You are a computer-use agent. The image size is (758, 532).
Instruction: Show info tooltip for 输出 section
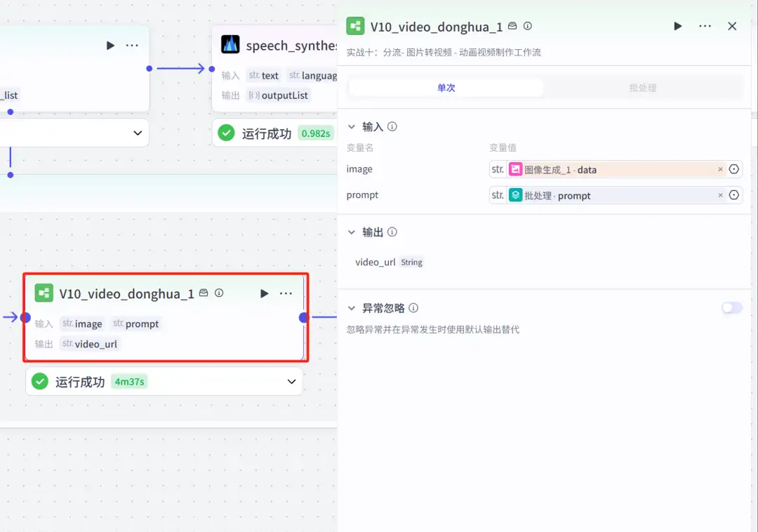pos(392,232)
